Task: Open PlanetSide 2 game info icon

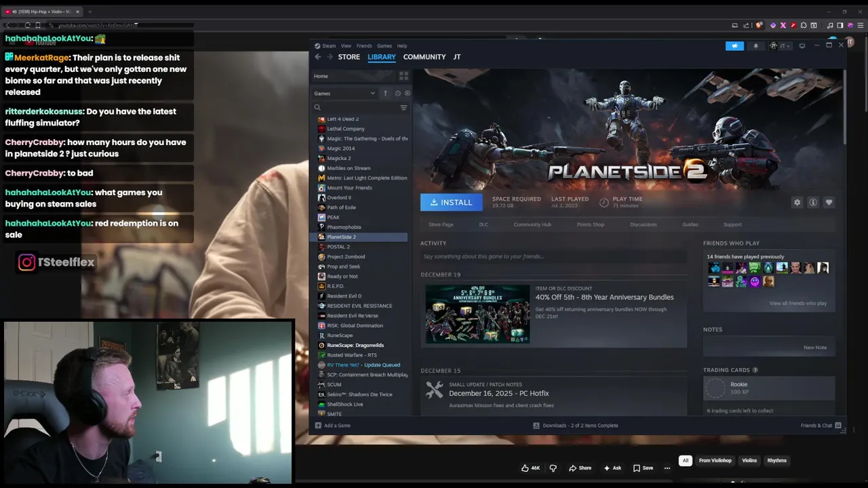Action: tap(812, 202)
